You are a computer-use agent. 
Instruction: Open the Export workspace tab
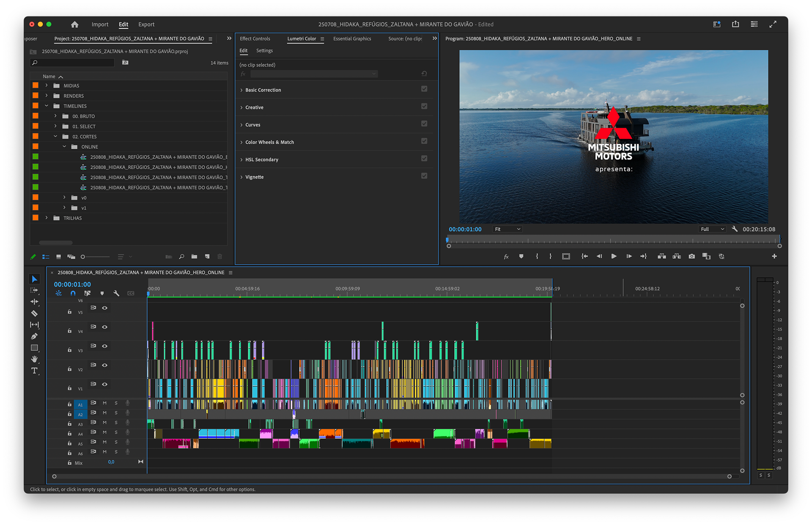coord(146,25)
